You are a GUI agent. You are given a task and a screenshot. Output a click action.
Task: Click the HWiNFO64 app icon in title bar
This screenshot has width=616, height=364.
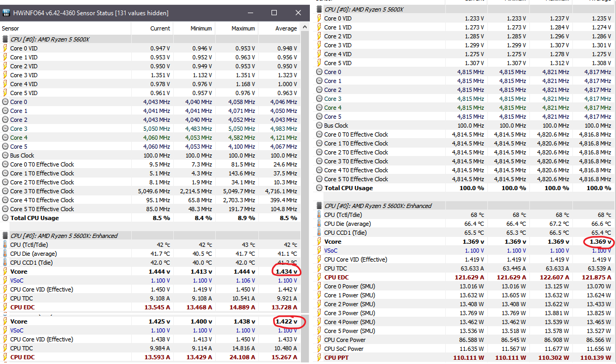tap(6, 13)
